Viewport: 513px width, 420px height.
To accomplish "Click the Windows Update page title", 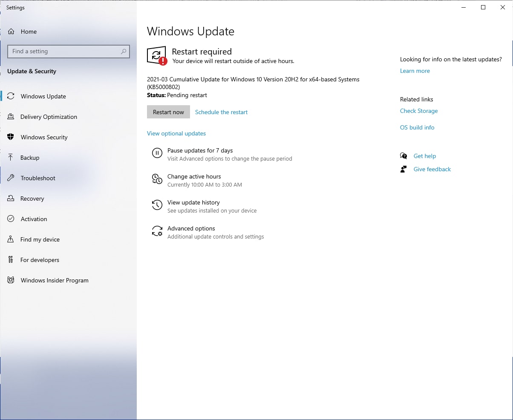I will (190, 32).
